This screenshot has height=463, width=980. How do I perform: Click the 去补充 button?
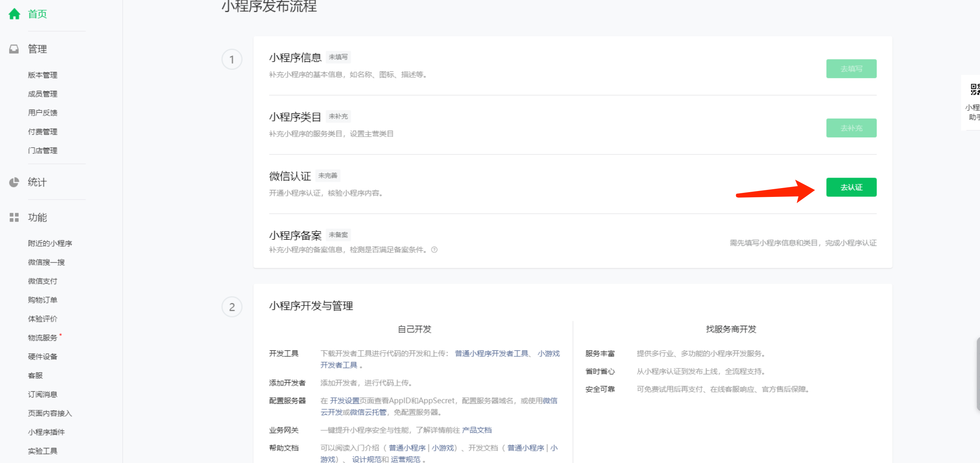[x=851, y=128]
